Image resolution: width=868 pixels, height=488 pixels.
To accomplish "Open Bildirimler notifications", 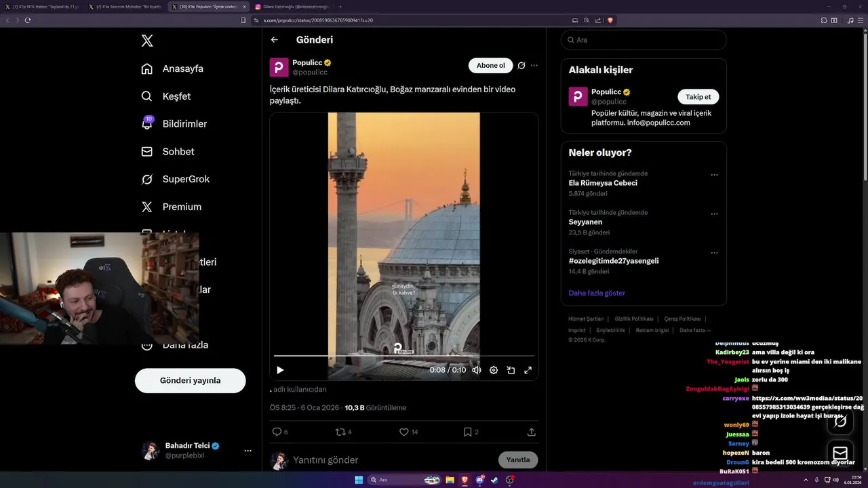I will coord(174,124).
